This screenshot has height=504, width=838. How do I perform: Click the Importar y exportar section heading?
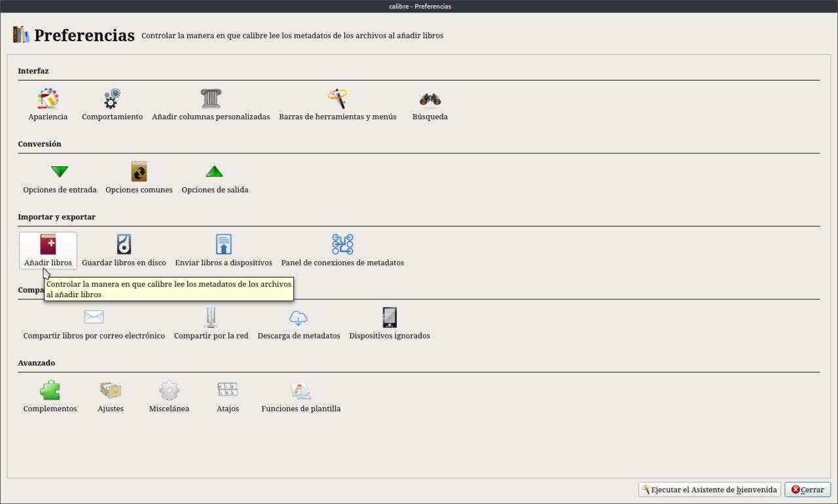click(56, 217)
